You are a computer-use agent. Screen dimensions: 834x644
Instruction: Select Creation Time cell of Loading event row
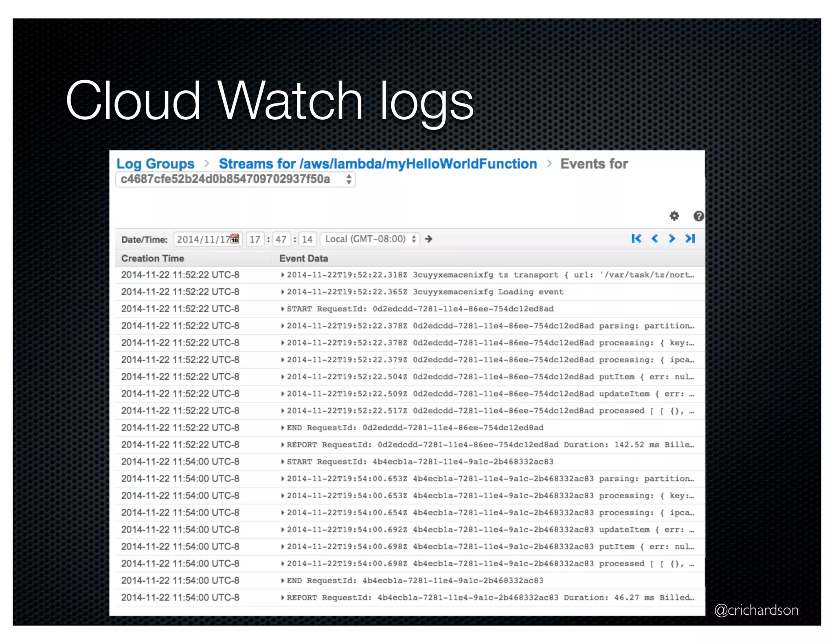(x=180, y=292)
